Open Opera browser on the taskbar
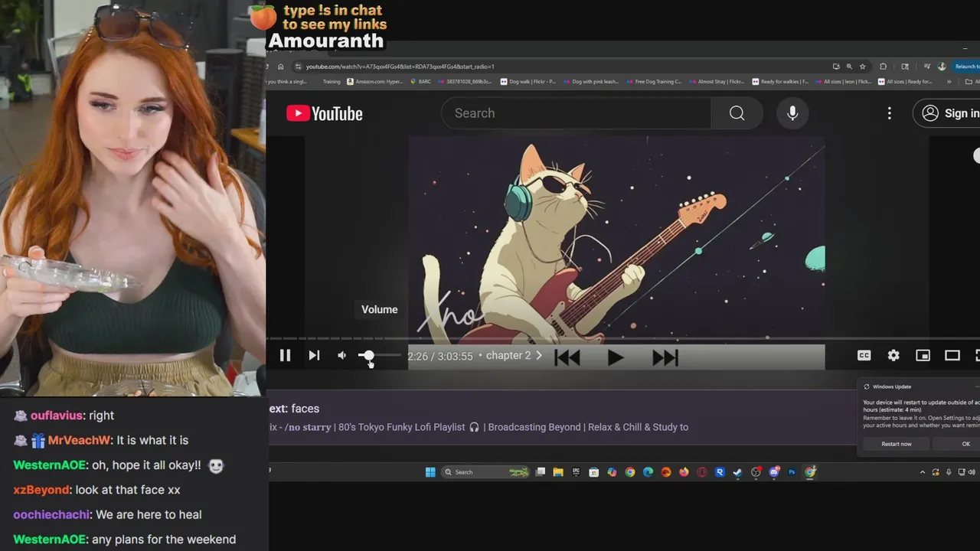This screenshot has width=980, height=551. point(702,472)
